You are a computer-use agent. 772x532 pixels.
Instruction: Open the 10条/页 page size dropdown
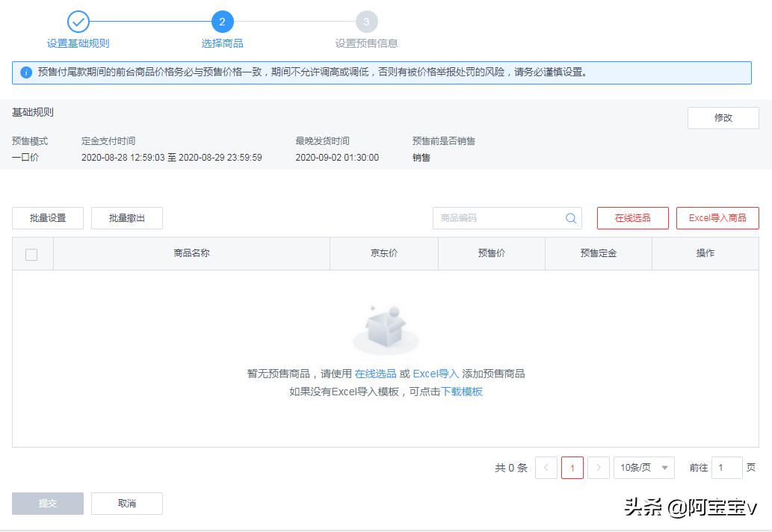pos(644,467)
